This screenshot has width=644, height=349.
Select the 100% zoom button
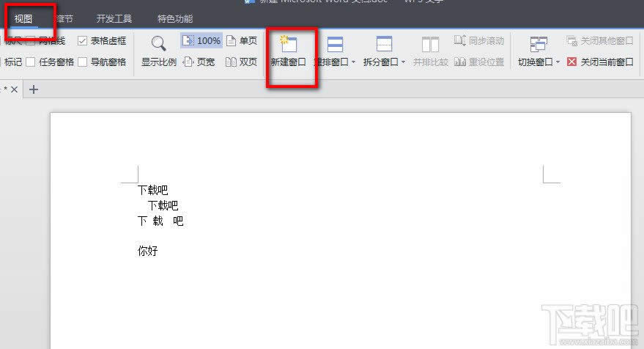[201, 41]
